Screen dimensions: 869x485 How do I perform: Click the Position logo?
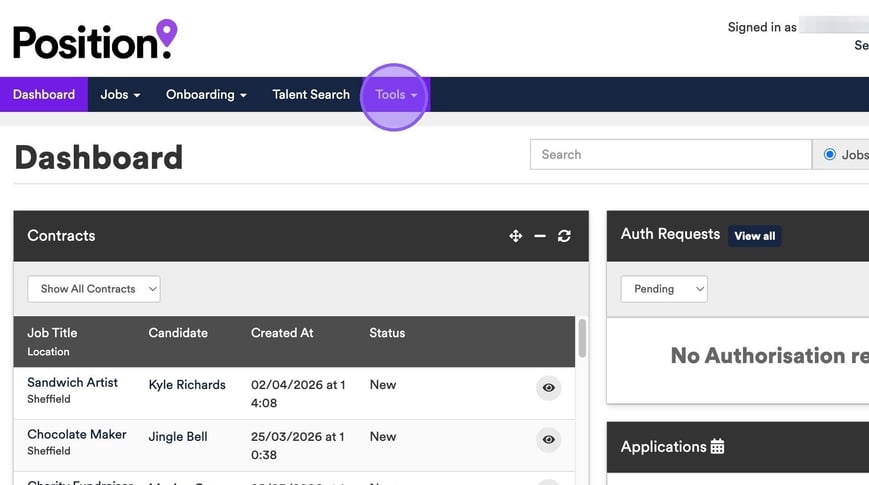(x=94, y=40)
